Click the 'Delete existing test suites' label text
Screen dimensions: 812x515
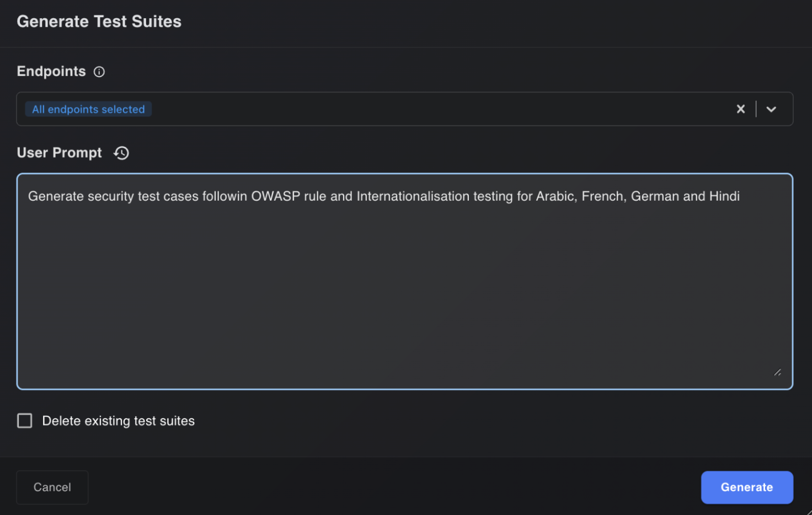(118, 421)
